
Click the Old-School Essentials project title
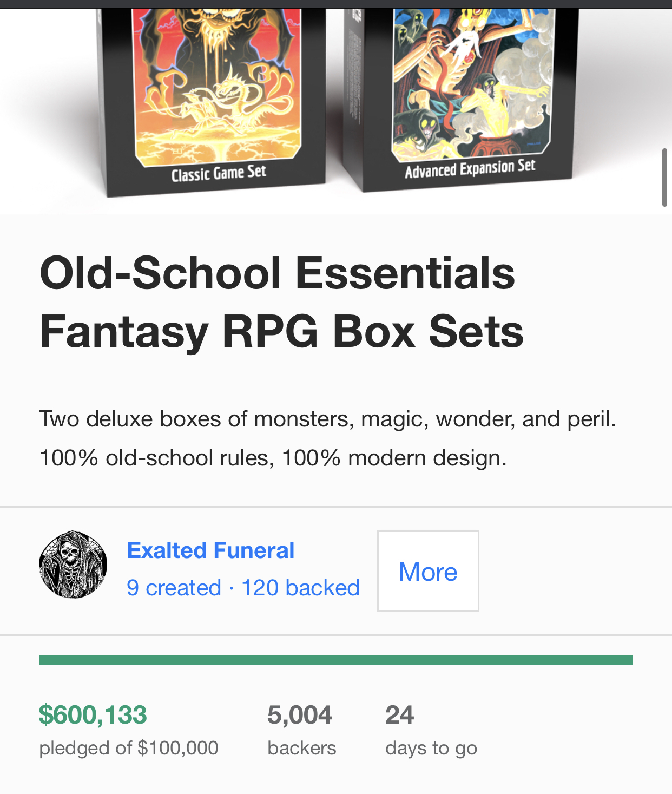click(x=281, y=302)
